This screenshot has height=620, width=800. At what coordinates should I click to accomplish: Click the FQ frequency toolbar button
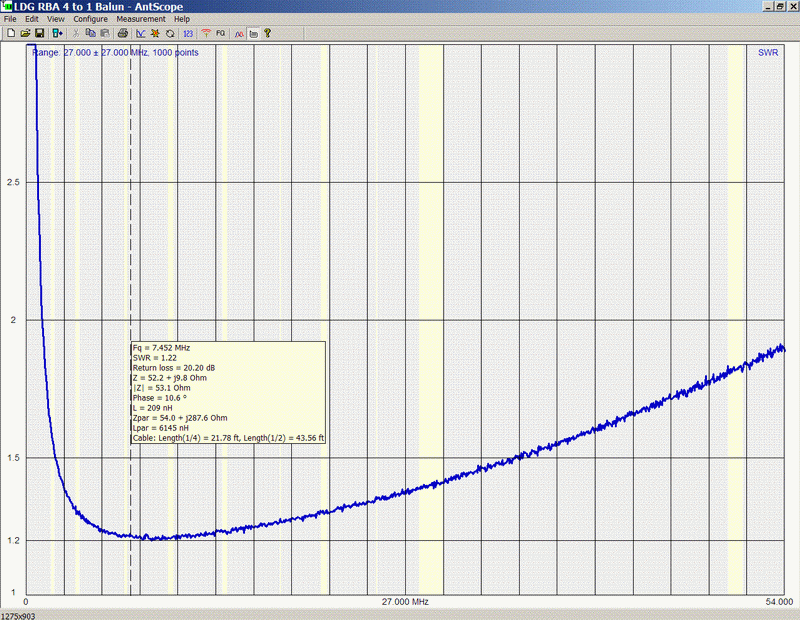[x=220, y=33]
